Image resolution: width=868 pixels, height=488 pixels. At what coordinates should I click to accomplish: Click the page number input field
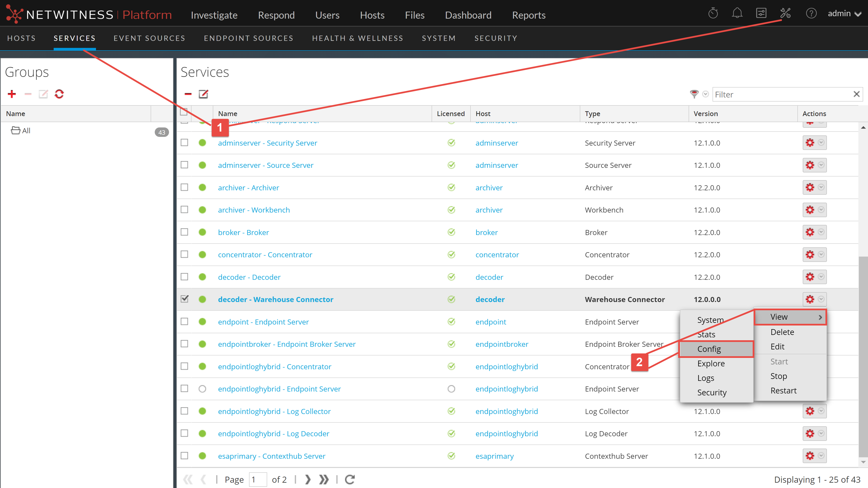(x=258, y=479)
